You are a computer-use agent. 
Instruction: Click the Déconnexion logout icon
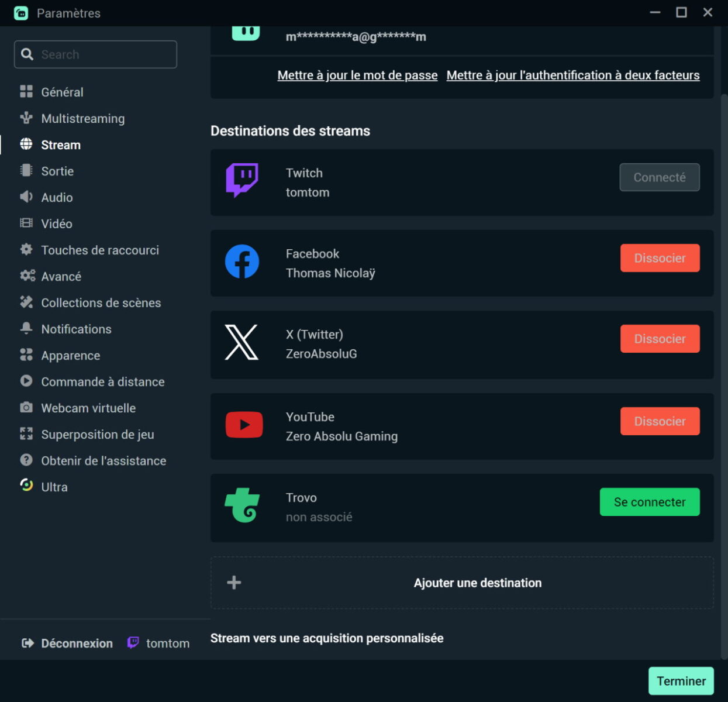[27, 643]
